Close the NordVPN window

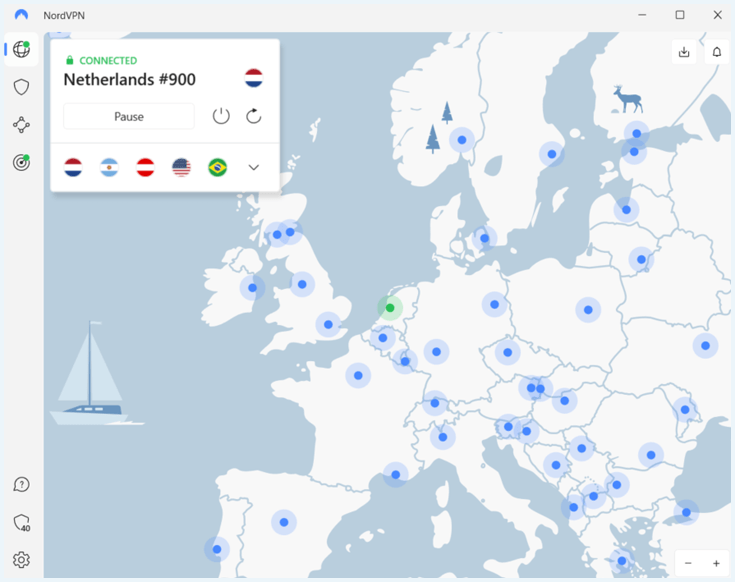click(717, 15)
